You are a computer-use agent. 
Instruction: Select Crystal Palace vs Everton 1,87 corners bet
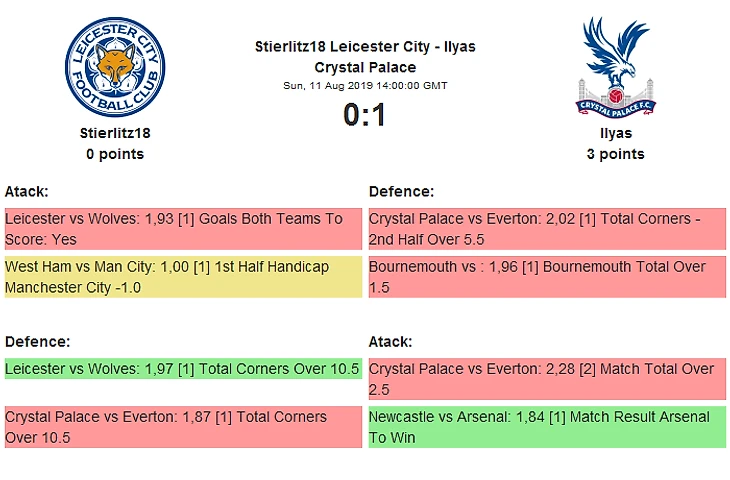(182, 427)
